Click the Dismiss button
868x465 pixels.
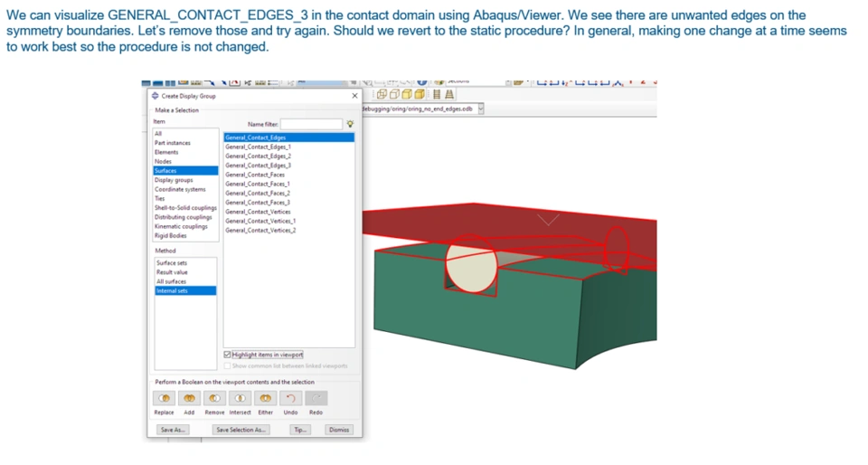click(x=339, y=430)
